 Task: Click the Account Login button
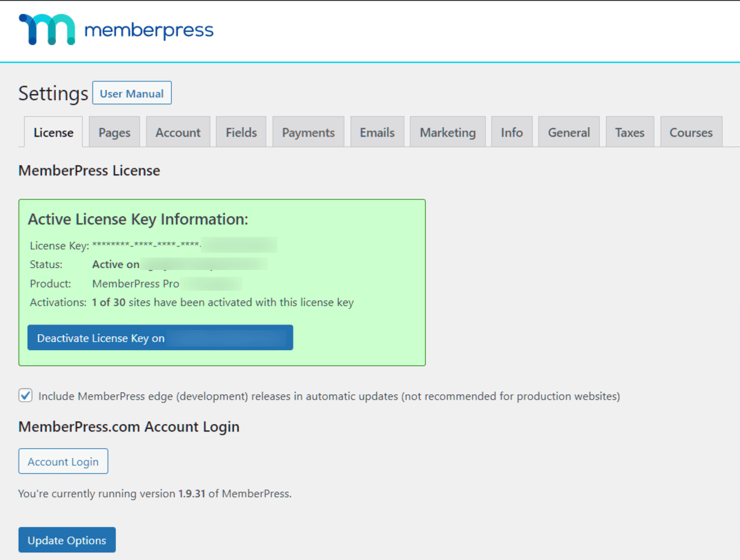click(63, 461)
